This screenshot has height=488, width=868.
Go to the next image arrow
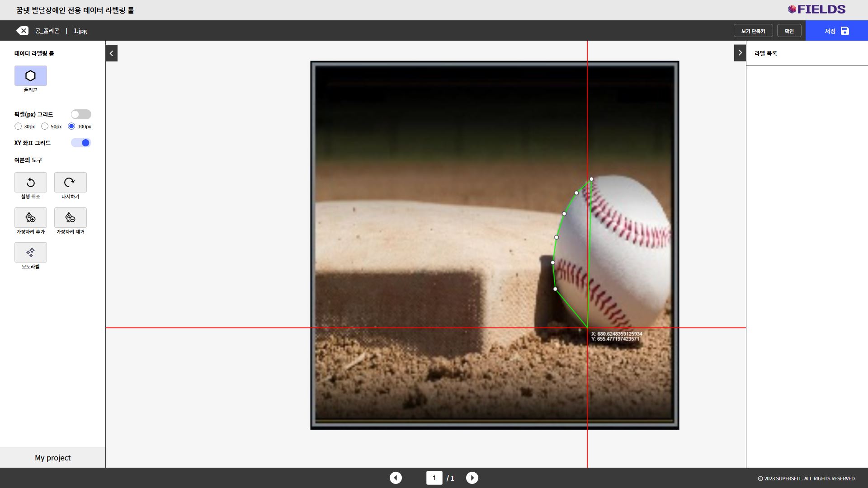472,478
